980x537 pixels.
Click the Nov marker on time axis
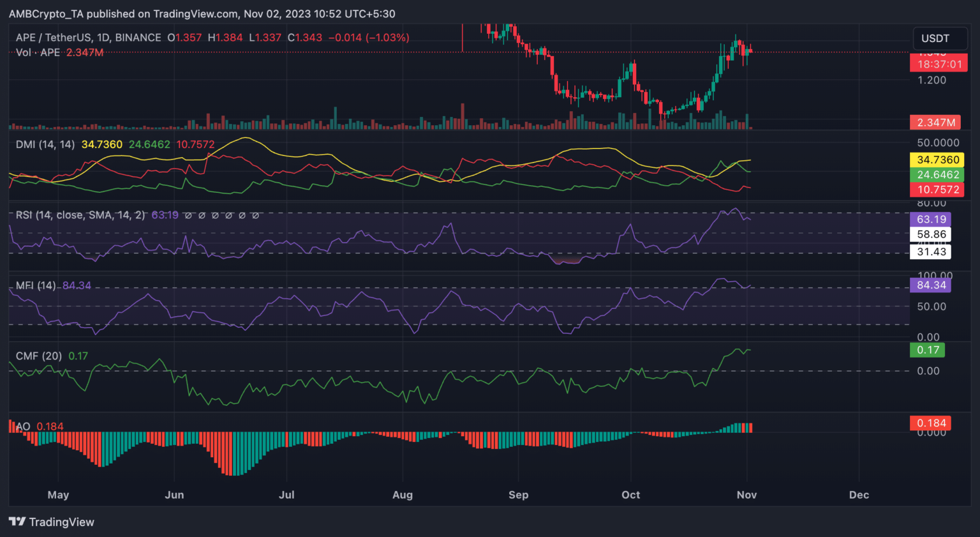[746, 495]
